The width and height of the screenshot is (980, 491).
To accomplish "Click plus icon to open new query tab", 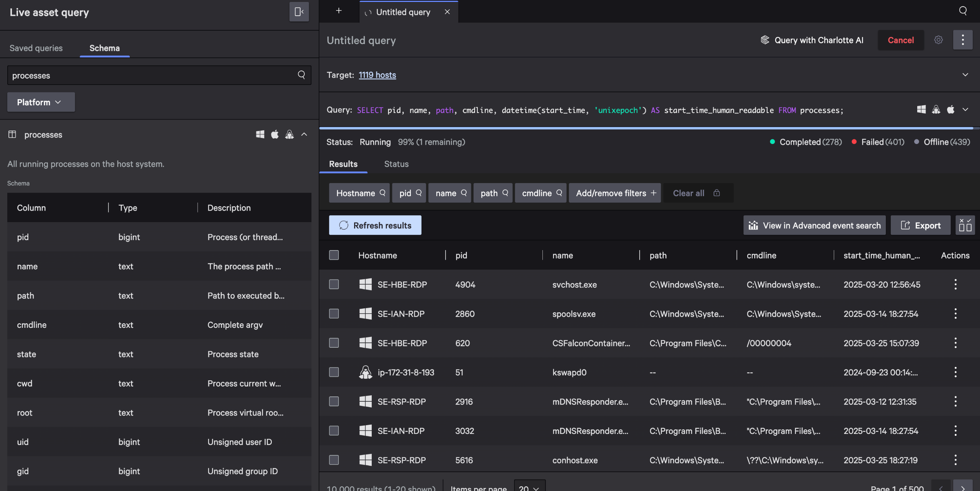I will pos(339,11).
